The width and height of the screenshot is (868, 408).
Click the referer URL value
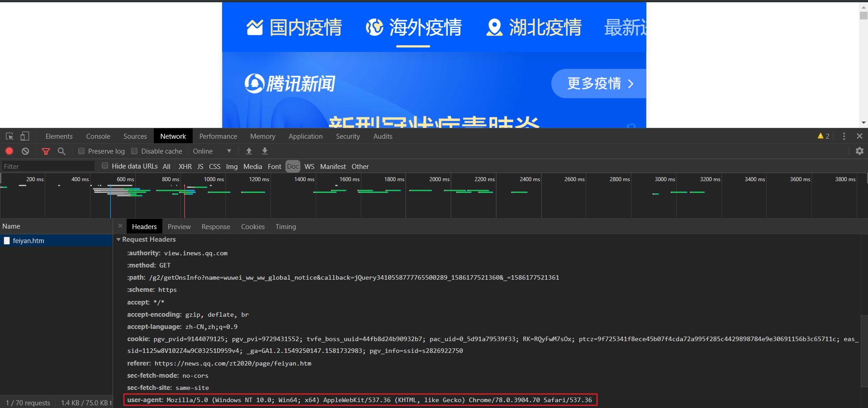click(233, 363)
